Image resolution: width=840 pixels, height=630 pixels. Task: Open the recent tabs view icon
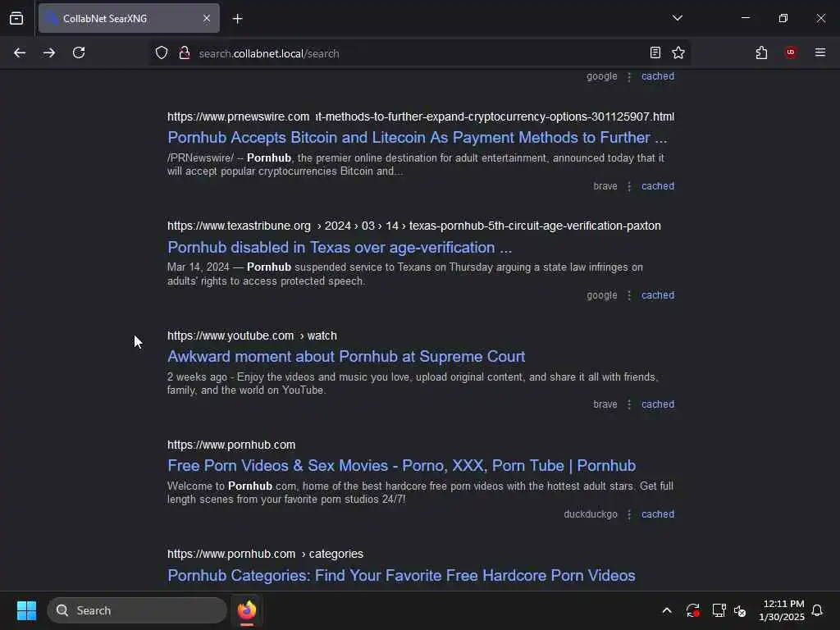(16, 19)
